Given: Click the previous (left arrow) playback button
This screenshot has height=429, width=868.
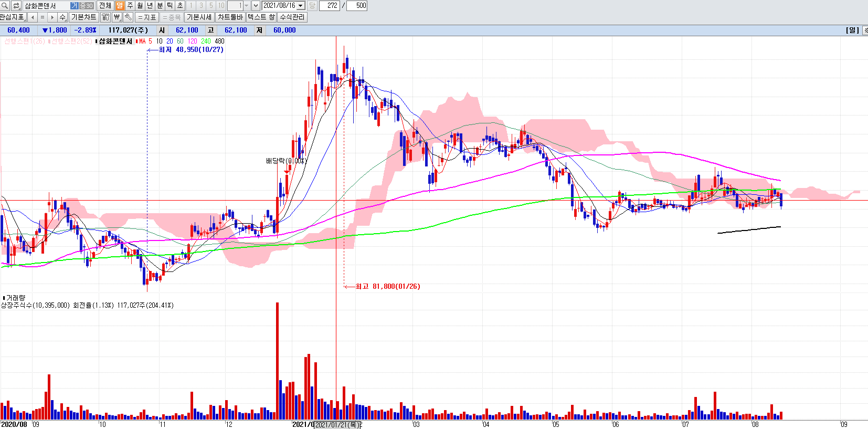Looking at the screenshot, I should click(33, 17).
